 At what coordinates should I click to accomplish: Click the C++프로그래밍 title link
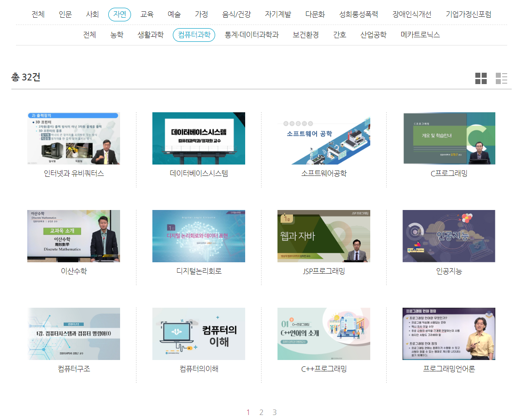(x=324, y=369)
